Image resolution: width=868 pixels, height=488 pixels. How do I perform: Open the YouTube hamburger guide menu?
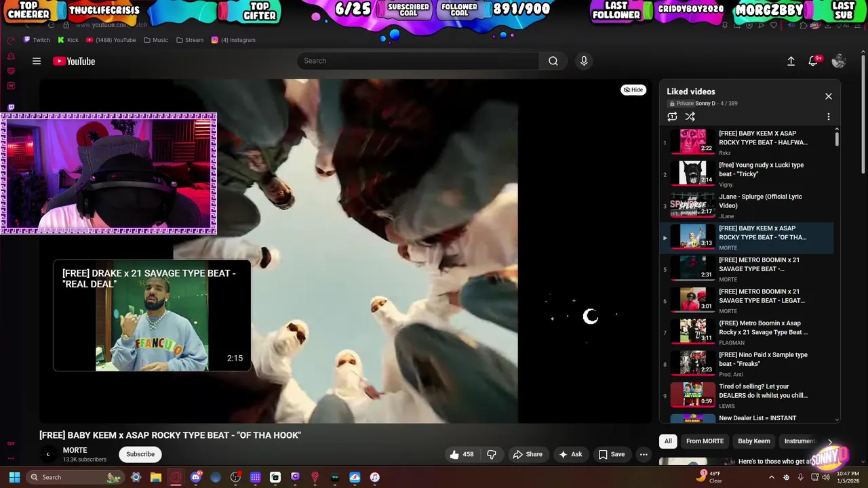tap(37, 61)
